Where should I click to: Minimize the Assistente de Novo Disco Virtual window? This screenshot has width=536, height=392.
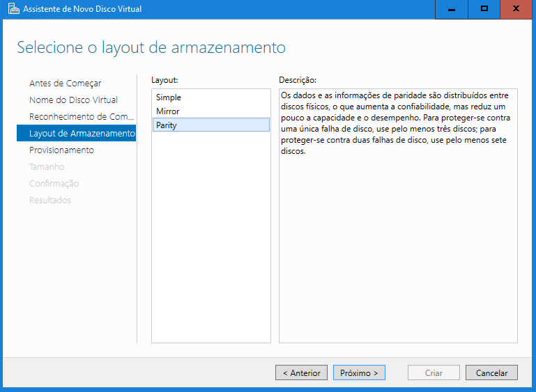point(452,9)
